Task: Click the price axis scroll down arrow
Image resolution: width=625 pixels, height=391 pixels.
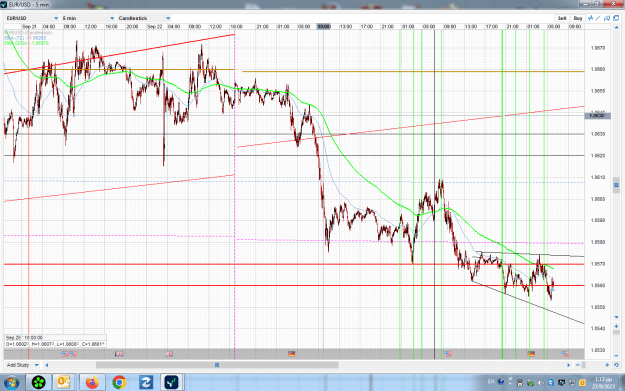Action: (x=616, y=317)
